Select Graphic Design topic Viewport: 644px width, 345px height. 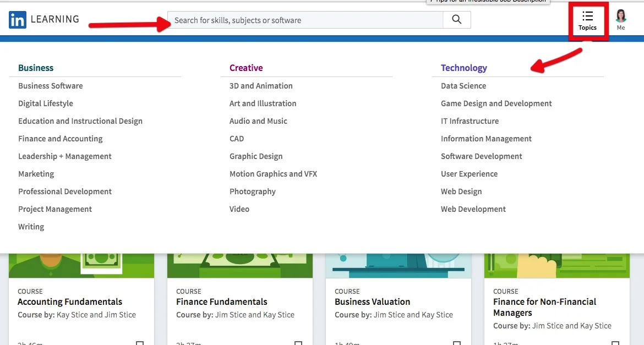256,156
